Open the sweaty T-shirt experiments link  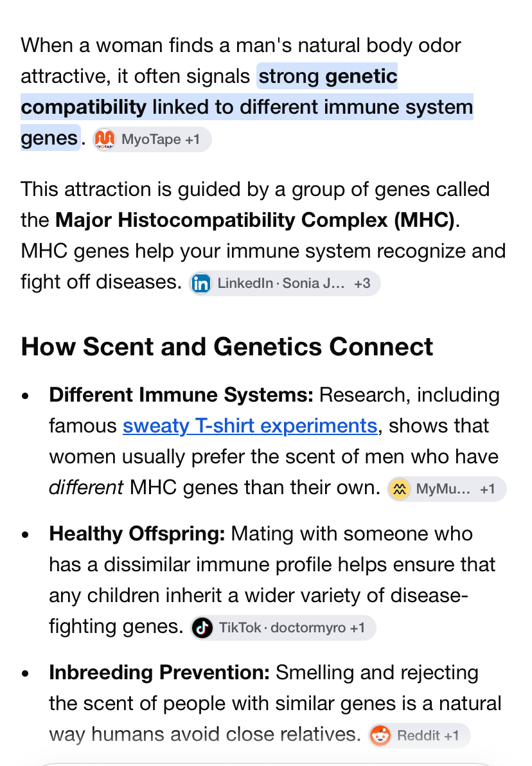(x=250, y=426)
